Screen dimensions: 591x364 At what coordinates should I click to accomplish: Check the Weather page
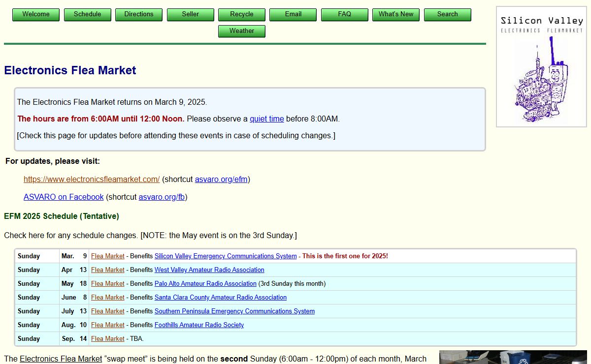click(x=242, y=31)
